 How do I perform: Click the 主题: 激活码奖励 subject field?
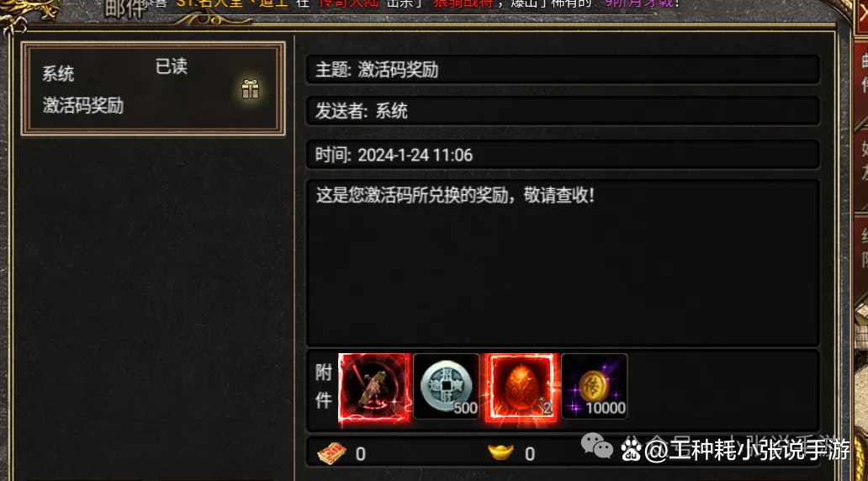tap(563, 70)
